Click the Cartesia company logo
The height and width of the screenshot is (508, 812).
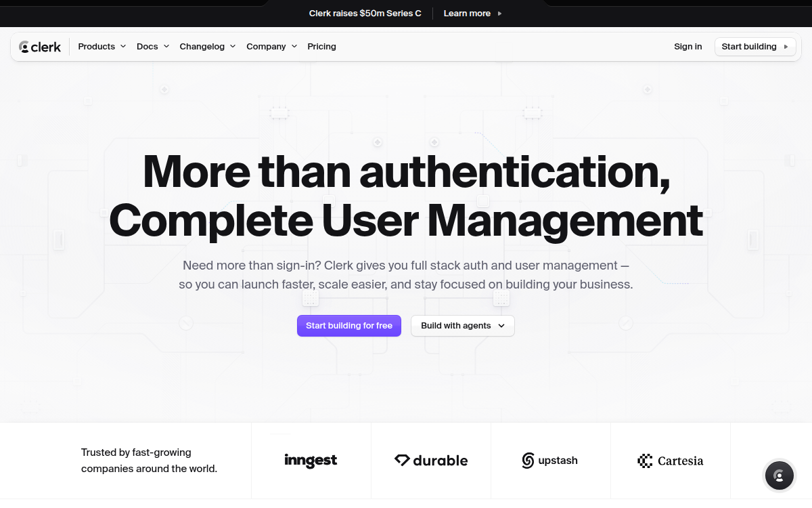[671, 461]
